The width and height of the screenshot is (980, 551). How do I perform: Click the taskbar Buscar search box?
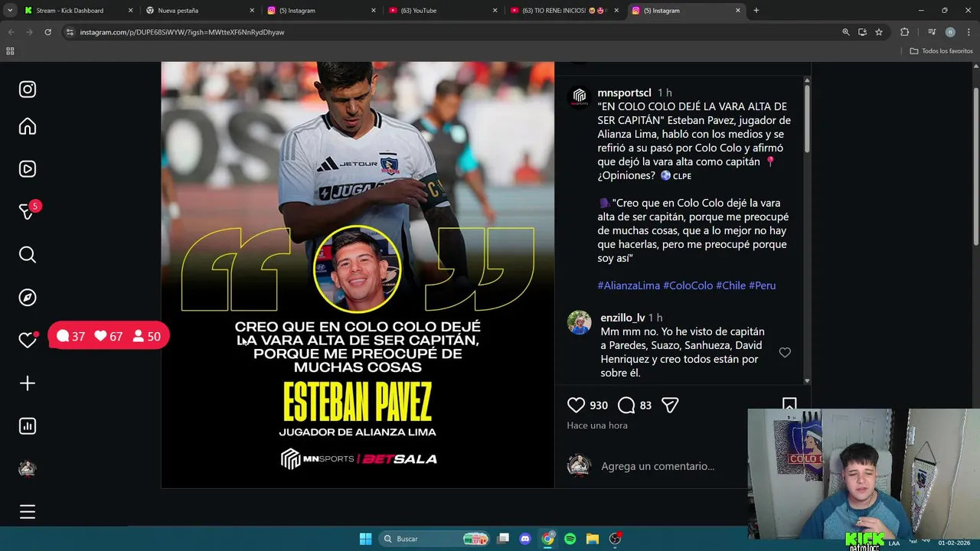coord(435,539)
